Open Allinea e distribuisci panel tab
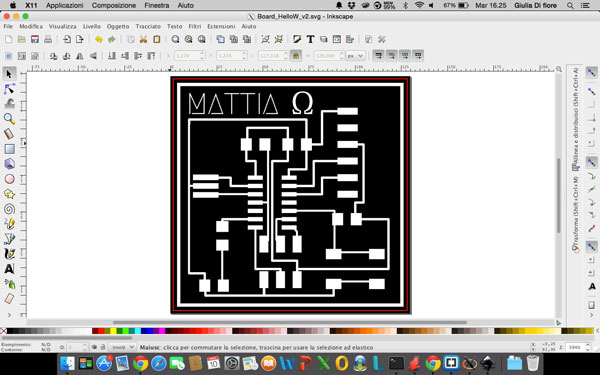 click(x=576, y=119)
